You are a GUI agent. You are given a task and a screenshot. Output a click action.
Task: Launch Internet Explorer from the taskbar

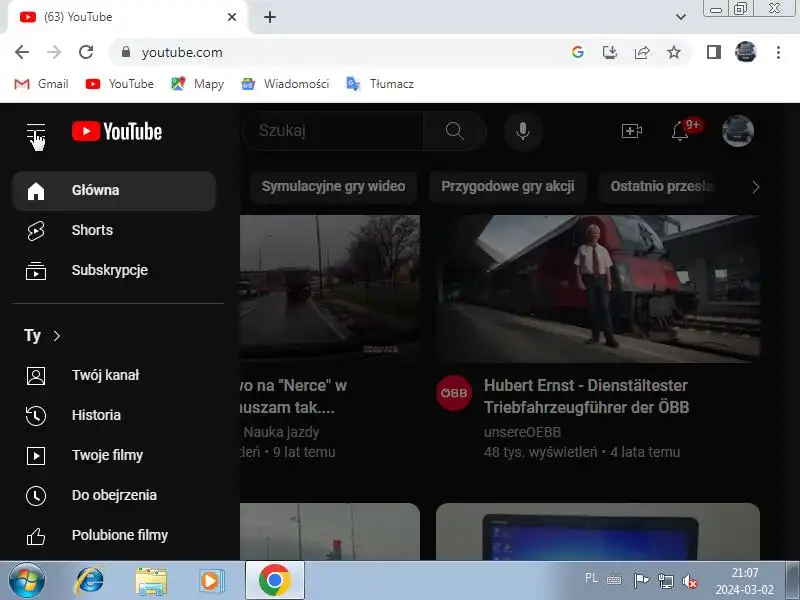tap(89, 581)
